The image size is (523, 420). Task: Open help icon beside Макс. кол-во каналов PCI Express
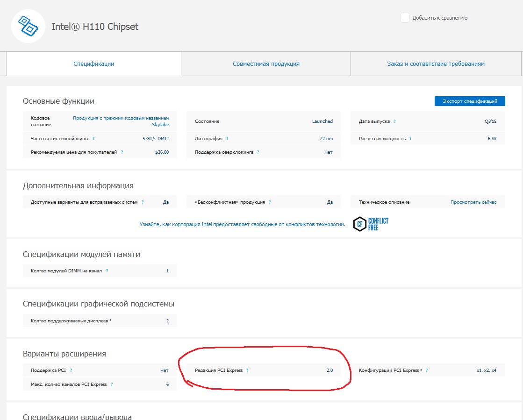pyautogui.click(x=112, y=384)
